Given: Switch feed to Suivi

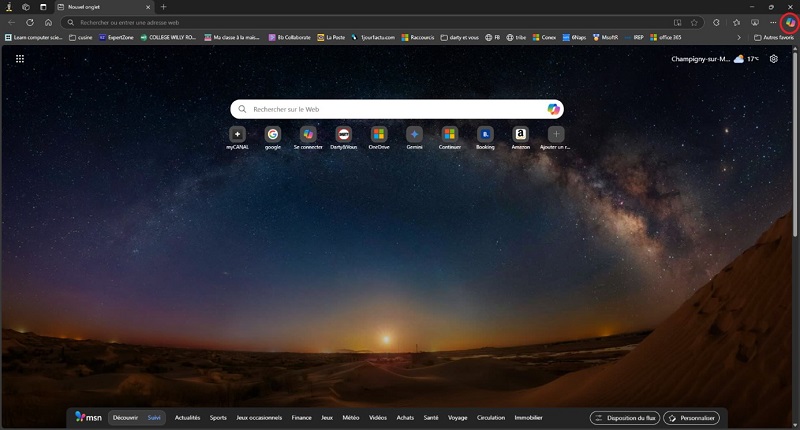Looking at the screenshot, I should [x=154, y=417].
